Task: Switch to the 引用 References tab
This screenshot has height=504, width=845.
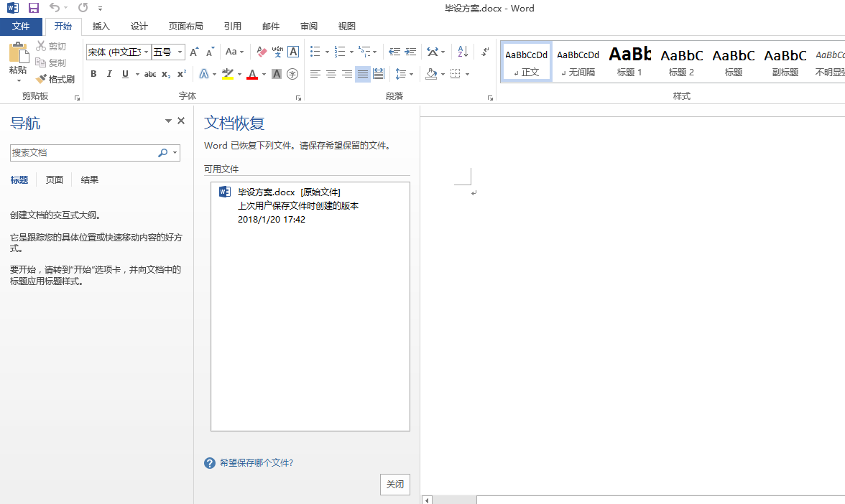Action: pyautogui.click(x=233, y=27)
